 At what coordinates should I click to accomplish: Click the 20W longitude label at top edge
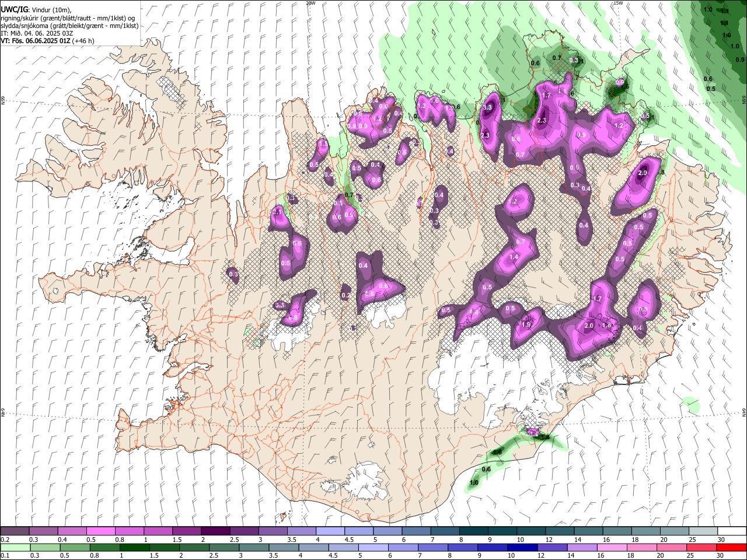tap(310, 3)
